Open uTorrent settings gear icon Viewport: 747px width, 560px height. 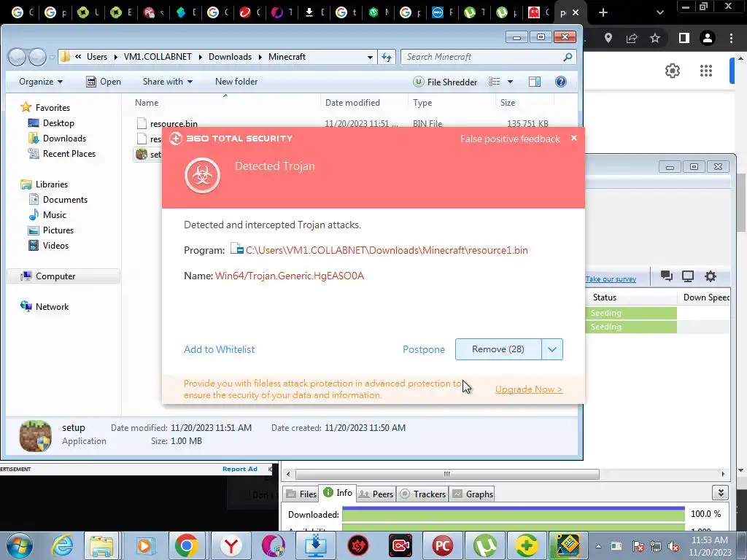coord(711,276)
